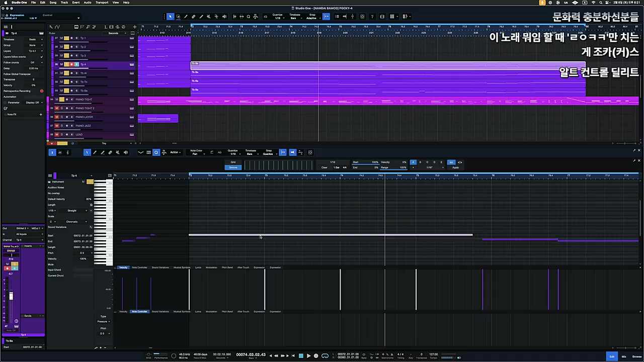Open the Mix view button
This screenshot has width=644, height=362.
point(624,356)
